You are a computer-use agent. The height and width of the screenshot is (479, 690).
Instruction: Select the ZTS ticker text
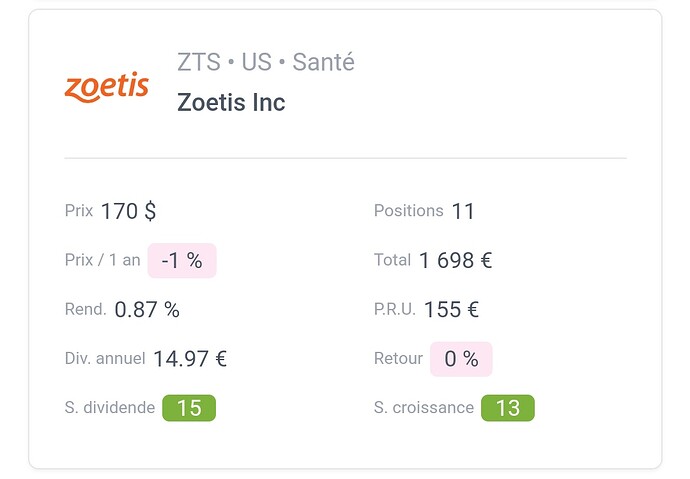199,62
